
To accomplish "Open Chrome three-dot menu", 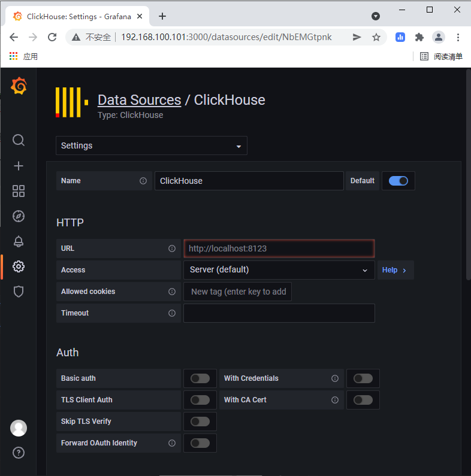I will pyautogui.click(x=458, y=37).
